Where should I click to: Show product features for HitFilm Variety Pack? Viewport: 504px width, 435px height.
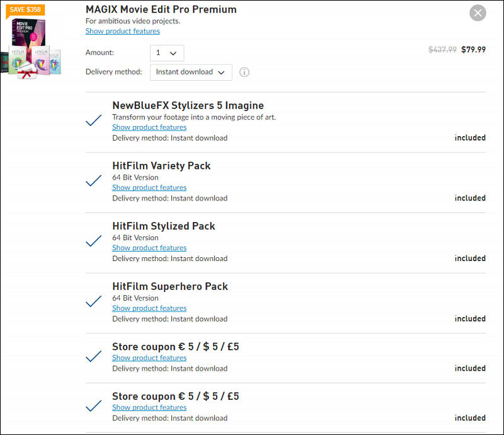pos(149,188)
